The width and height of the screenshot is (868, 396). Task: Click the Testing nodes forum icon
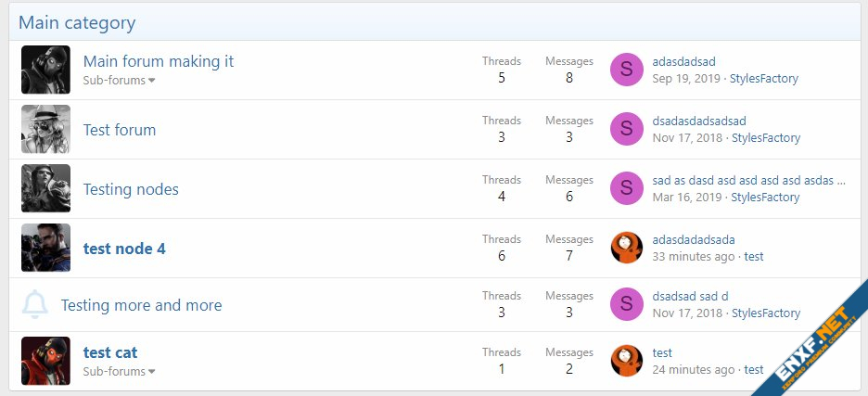coord(45,188)
